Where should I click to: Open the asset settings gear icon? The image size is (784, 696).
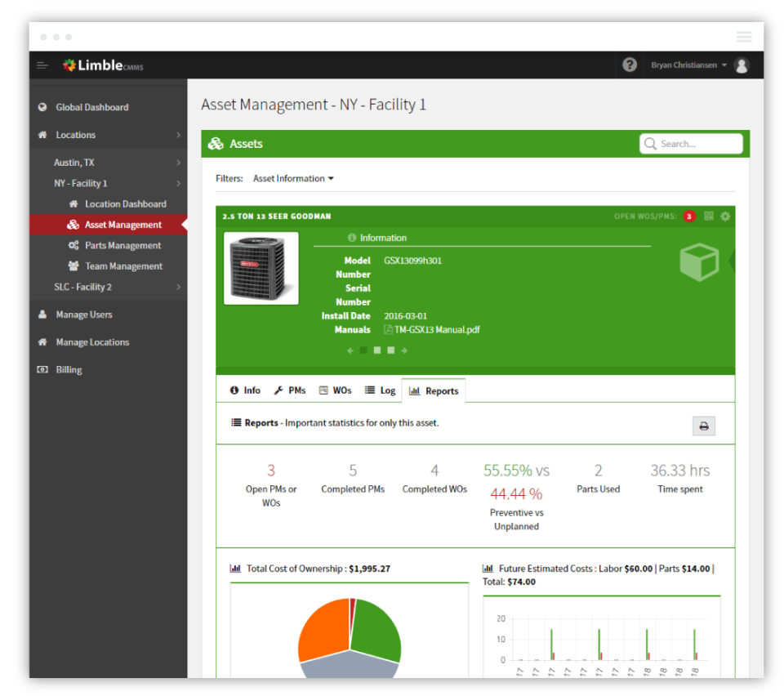pos(725,216)
